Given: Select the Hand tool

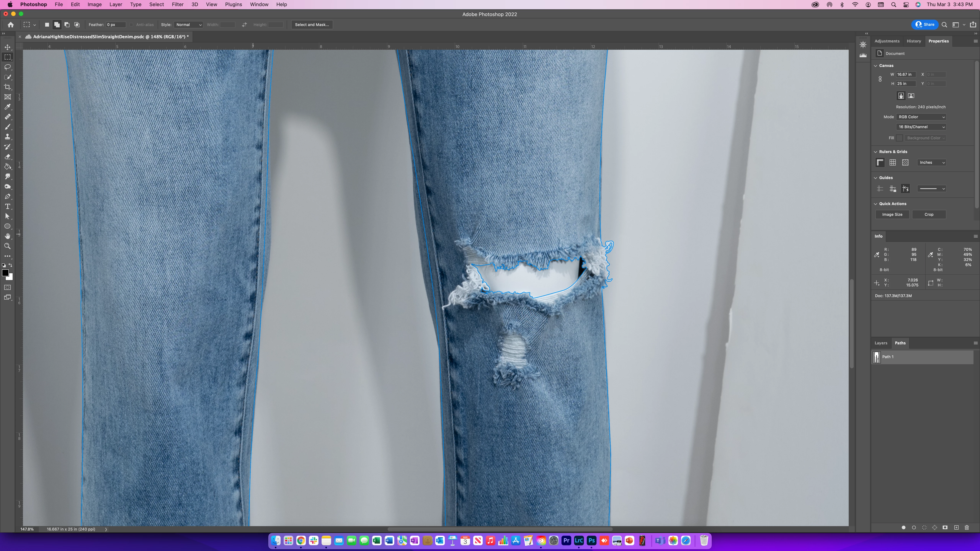Looking at the screenshot, I should click(x=8, y=236).
